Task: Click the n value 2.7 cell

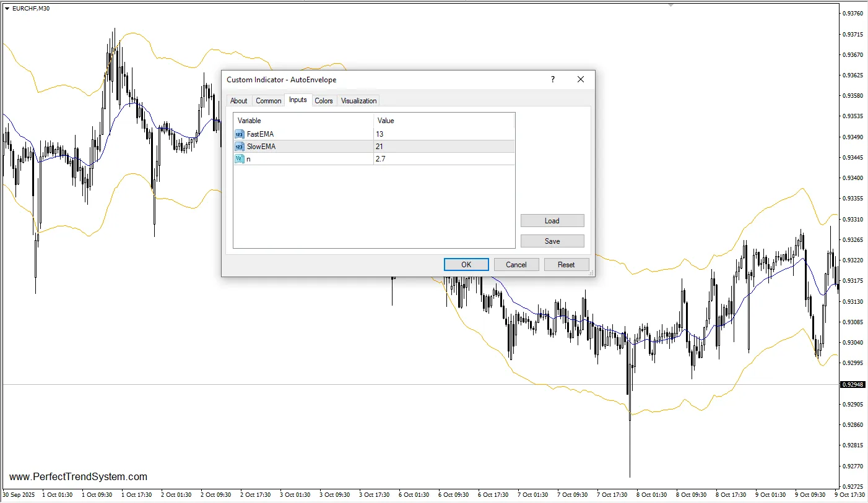Action: pos(443,159)
